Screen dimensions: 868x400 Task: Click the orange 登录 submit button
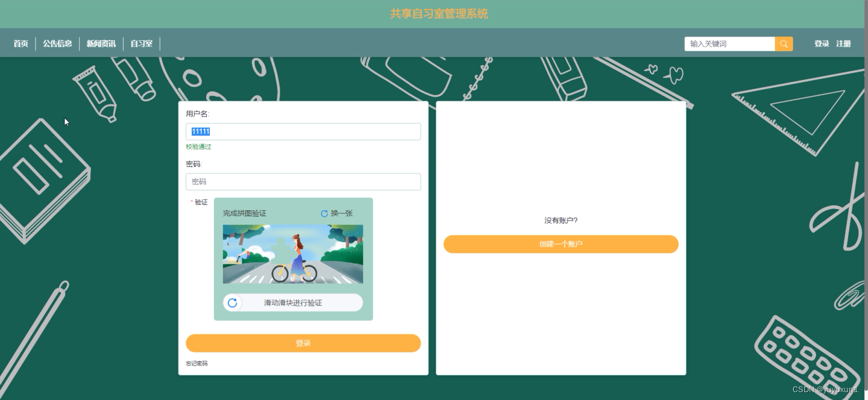pyautogui.click(x=303, y=343)
